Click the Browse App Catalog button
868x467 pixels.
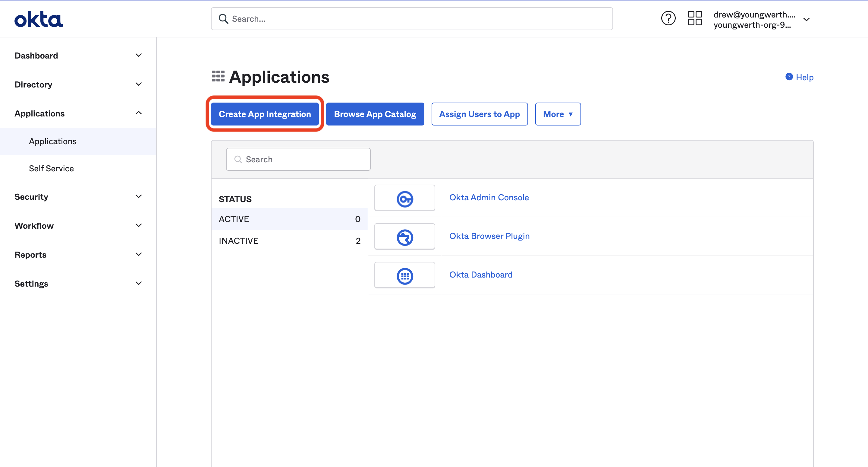click(x=375, y=114)
